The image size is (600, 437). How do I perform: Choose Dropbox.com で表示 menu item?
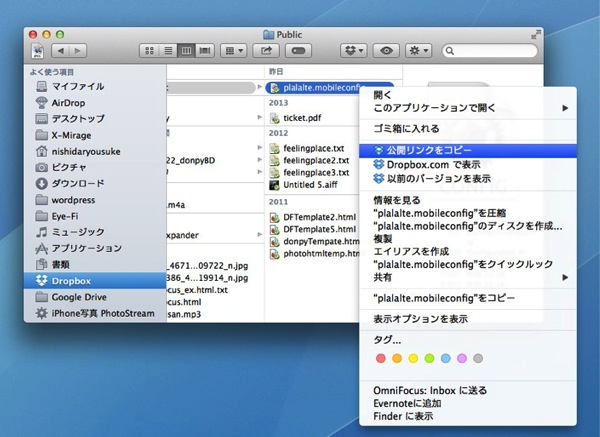[x=468, y=165]
